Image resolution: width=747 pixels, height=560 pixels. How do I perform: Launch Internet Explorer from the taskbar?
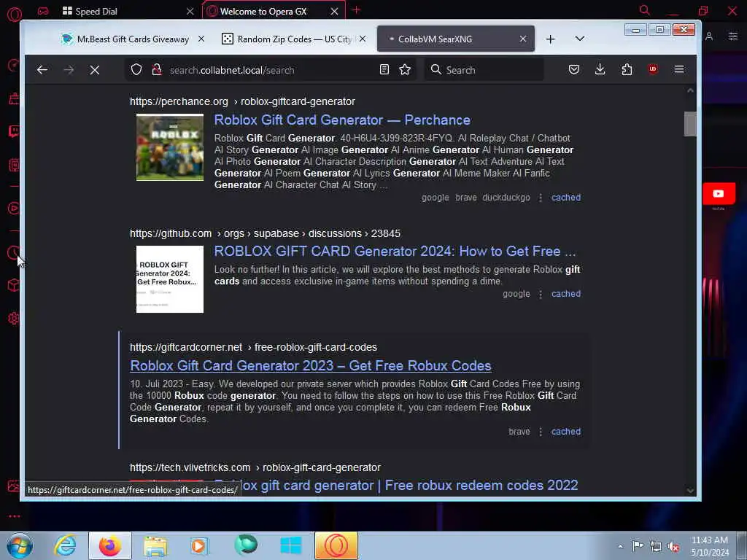(65, 545)
